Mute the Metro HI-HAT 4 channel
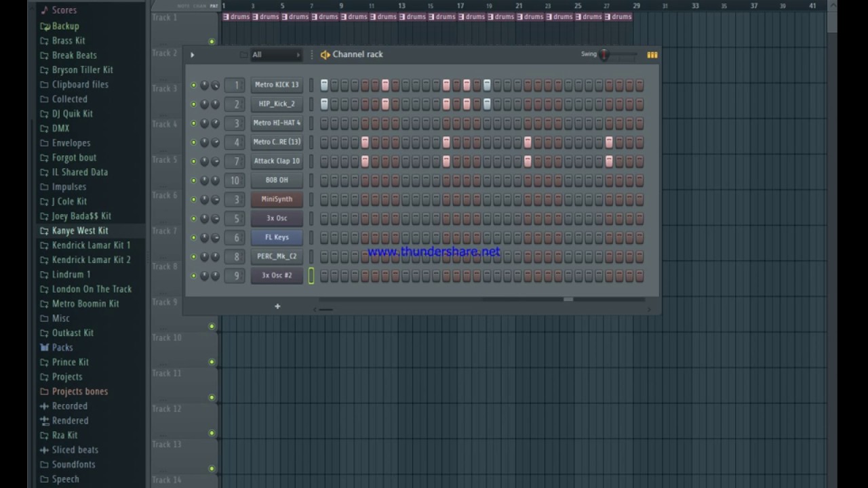 (193, 123)
